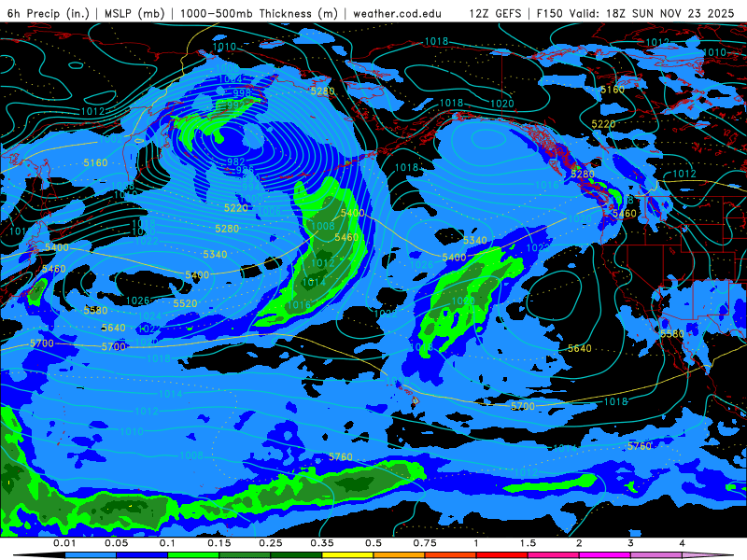
Task: Click the dark blue 0.05–0.1 legend swatch
Action: [x=142, y=555]
